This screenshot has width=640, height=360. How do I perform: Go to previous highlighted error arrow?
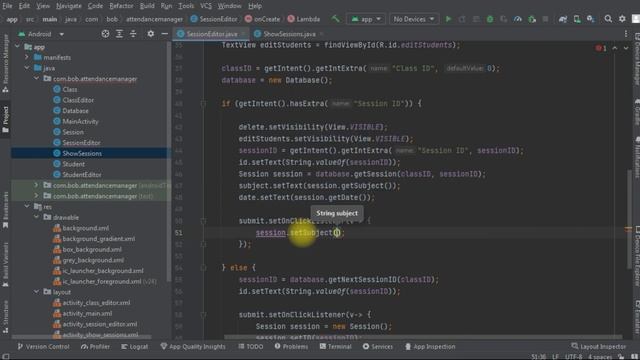(x=615, y=48)
